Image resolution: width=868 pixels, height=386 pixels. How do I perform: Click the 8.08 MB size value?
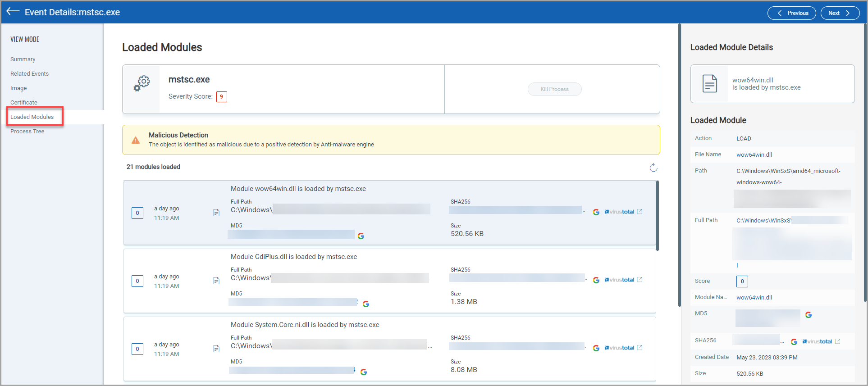tap(464, 370)
